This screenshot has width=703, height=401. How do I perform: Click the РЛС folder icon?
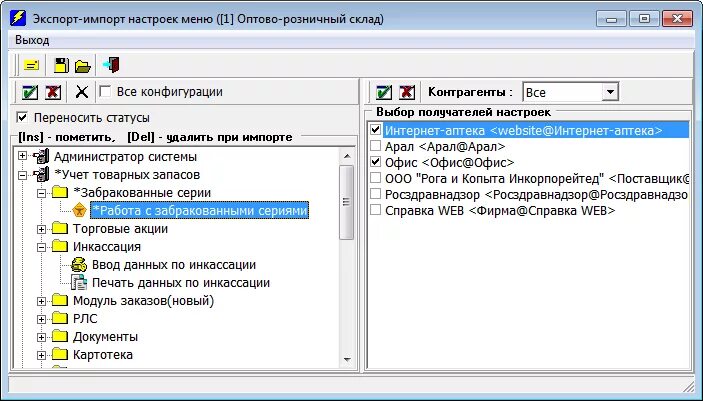click(x=60, y=318)
